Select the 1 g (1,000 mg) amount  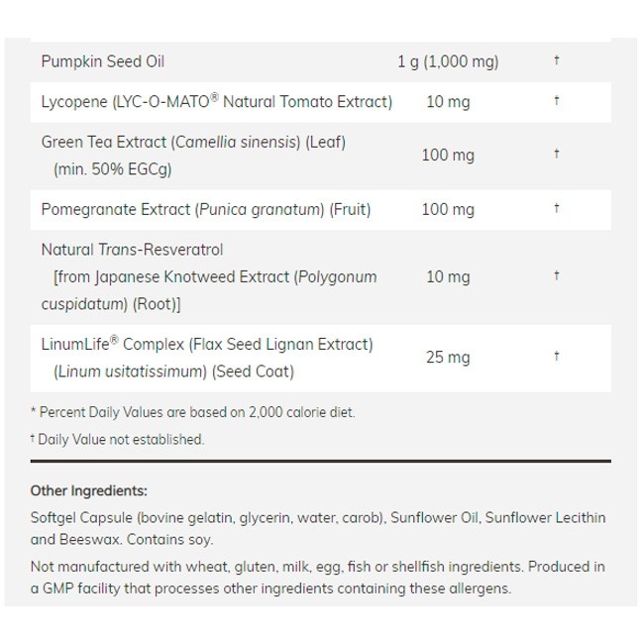coord(448,61)
